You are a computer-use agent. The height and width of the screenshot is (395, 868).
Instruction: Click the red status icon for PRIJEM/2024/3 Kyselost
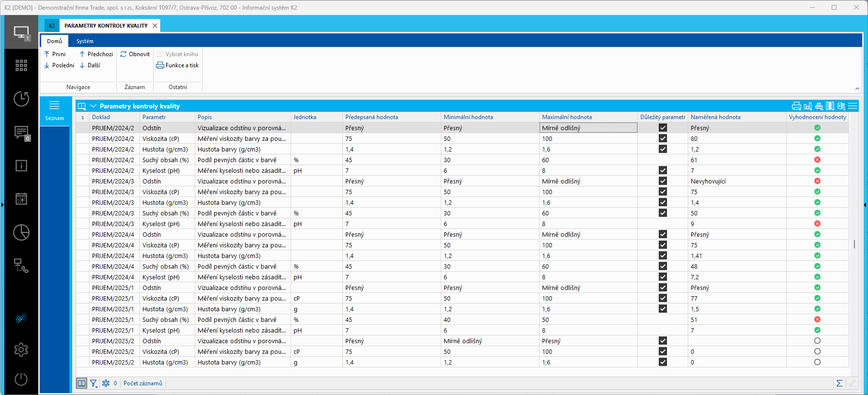817,224
